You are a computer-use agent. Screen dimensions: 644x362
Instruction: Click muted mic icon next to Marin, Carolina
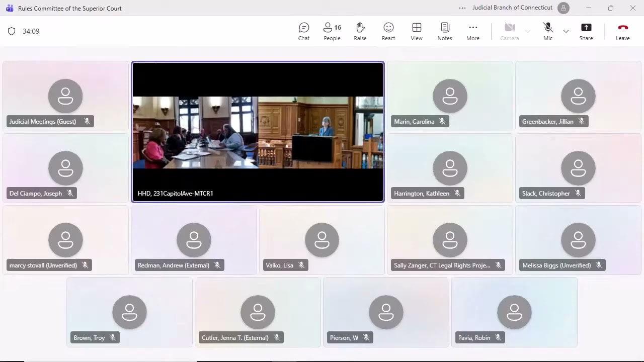(442, 121)
